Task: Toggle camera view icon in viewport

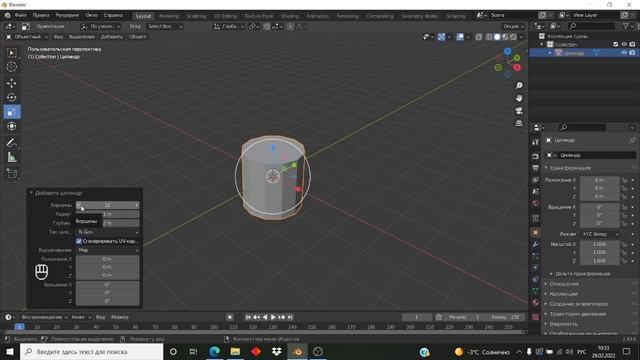Action: (519, 111)
